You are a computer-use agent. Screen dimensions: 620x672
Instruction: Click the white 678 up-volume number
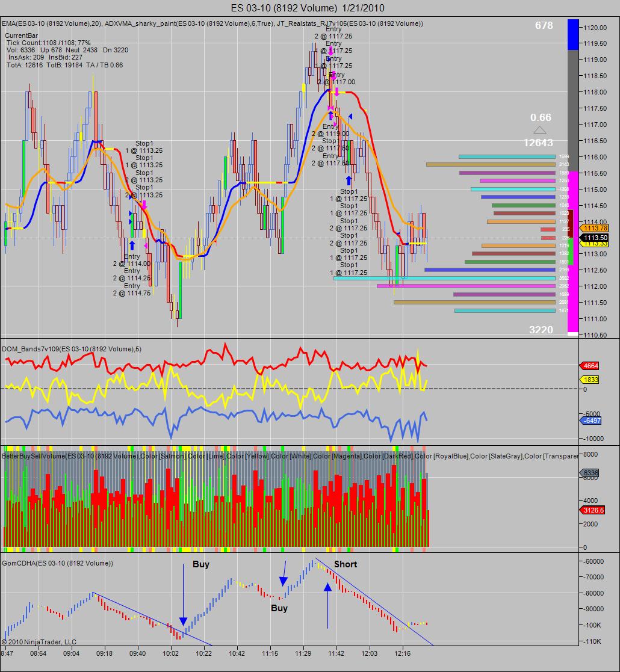tap(544, 26)
